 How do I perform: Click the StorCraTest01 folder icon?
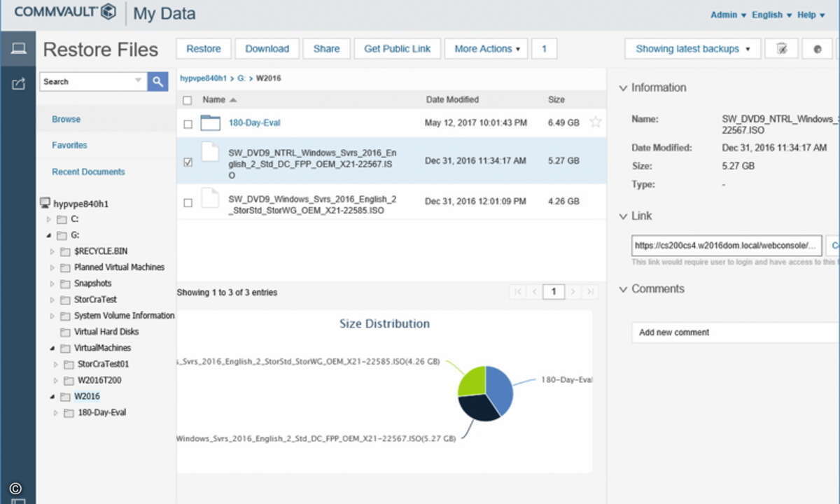pyautogui.click(x=69, y=364)
